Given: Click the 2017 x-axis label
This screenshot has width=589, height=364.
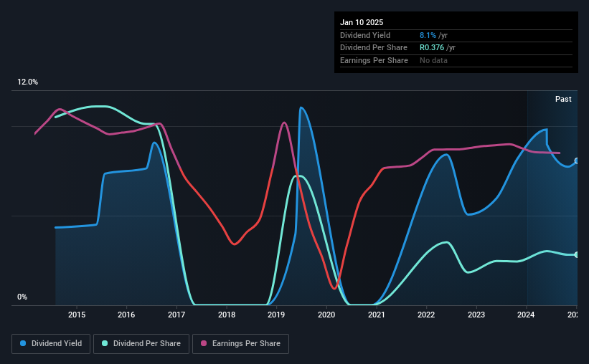Looking at the screenshot, I should click(x=176, y=315).
